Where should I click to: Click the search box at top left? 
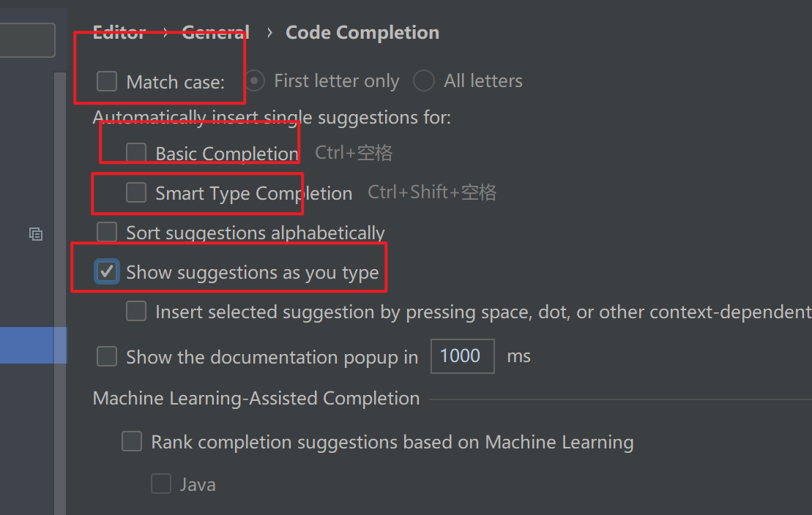(x=28, y=40)
